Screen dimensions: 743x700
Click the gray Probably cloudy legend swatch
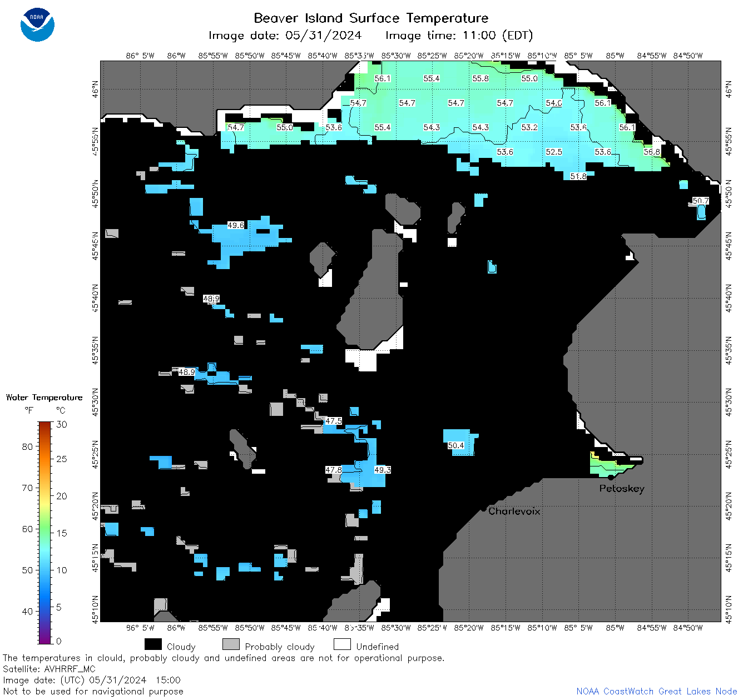[x=231, y=644]
